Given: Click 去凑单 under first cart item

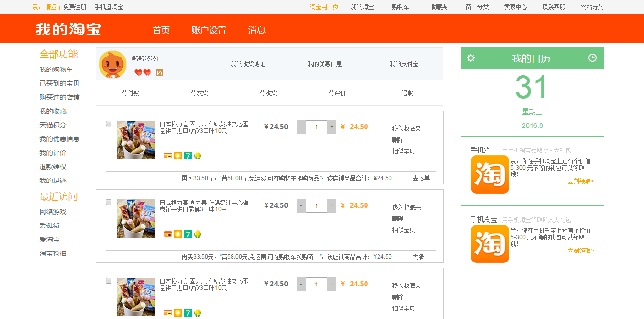Looking at the screenshot, I should (421, 178).
